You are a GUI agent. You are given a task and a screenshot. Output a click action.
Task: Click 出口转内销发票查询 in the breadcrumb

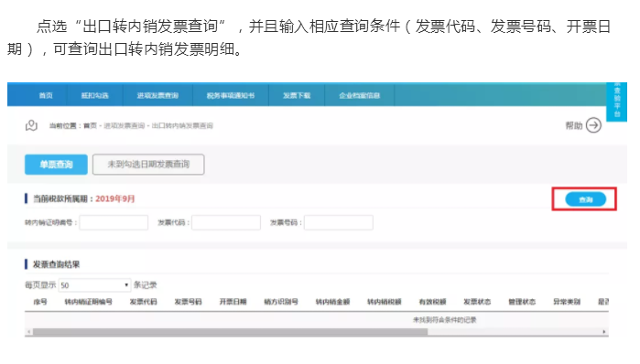182,125
